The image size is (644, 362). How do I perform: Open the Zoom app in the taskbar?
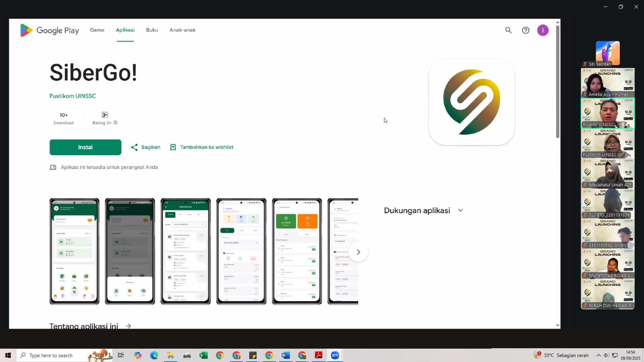tap(335, 355)
